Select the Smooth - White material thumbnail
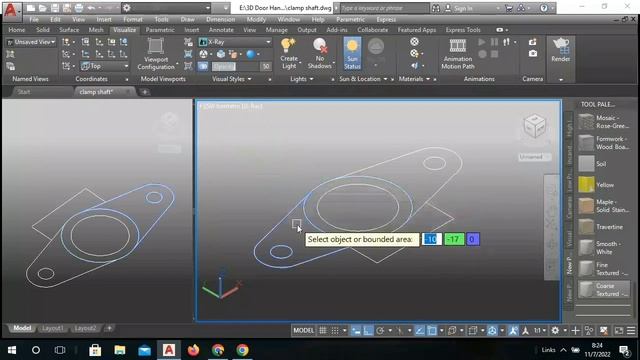Screen dimensions: 640x360 (x=586, y=248)
